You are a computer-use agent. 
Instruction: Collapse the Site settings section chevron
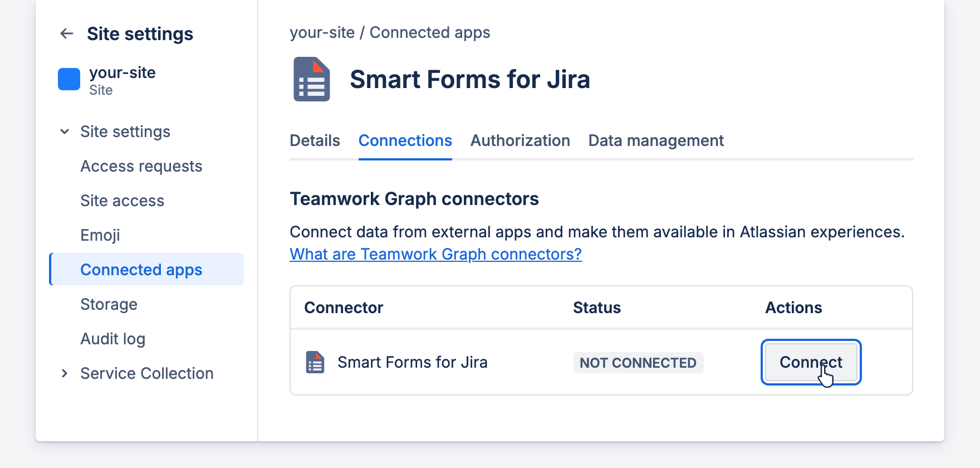[65, 131]
